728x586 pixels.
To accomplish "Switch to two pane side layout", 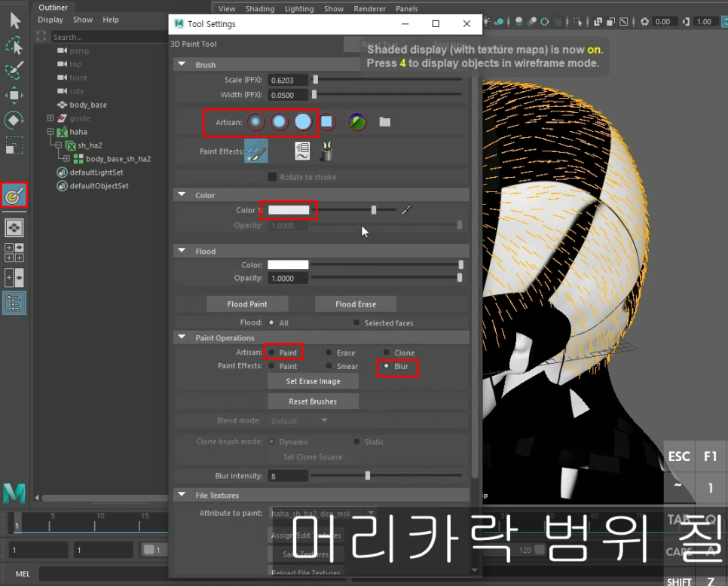I will (x=14, y=278).
